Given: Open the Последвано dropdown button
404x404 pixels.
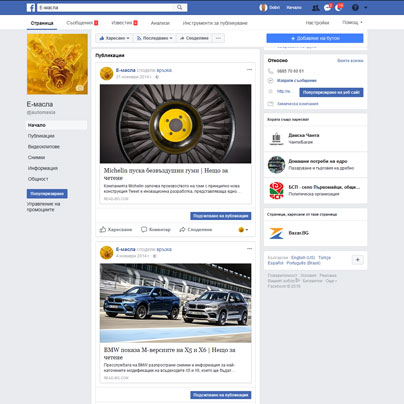Looking at the screenshot, I should (154, 38).
